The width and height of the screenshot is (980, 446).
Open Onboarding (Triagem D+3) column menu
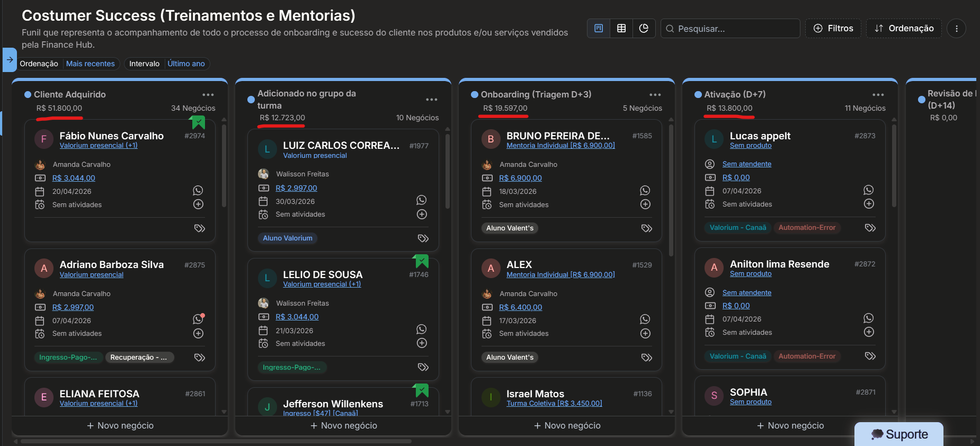[655, 95]
